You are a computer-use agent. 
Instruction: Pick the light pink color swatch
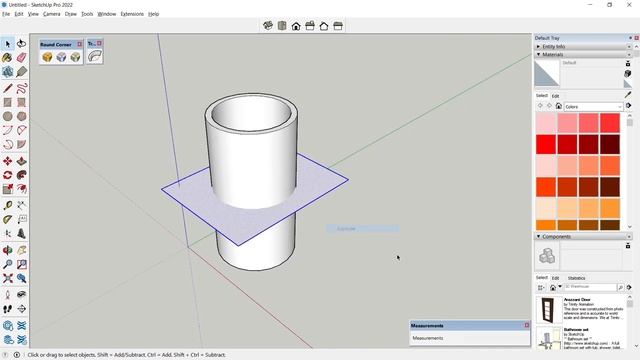[546, 123]
